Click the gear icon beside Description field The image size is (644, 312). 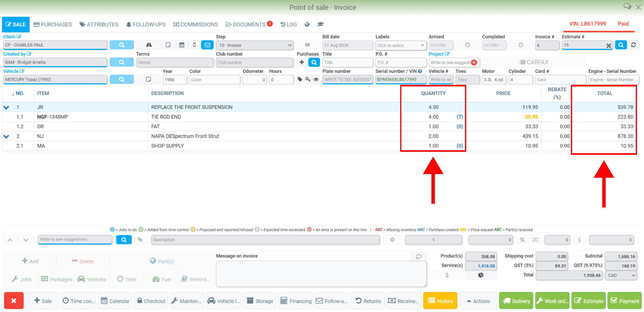point(392,240)
